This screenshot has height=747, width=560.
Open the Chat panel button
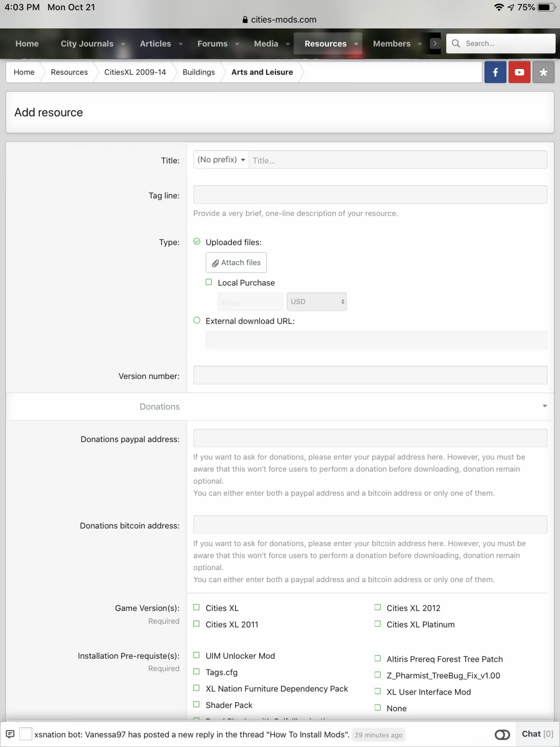point(538,734)
